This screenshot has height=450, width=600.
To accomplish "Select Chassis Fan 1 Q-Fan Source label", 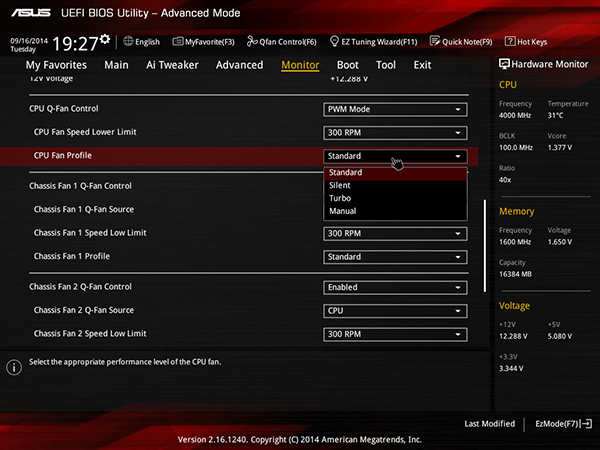I will [x=84, y=209].
